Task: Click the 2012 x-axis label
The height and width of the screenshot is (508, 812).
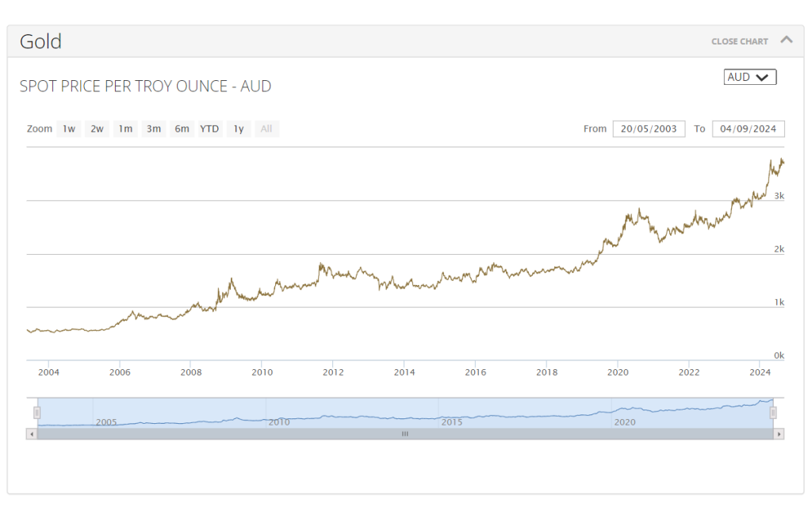Action: point(333,372)
